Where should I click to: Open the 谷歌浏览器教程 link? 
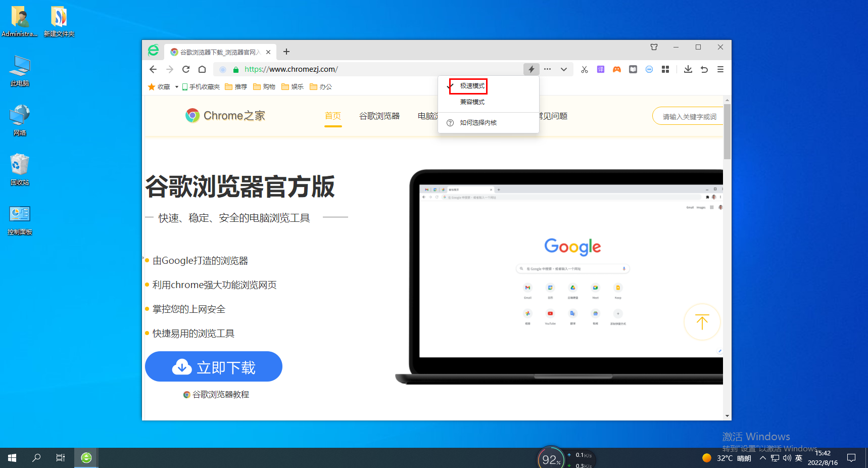tap(216, 395)
